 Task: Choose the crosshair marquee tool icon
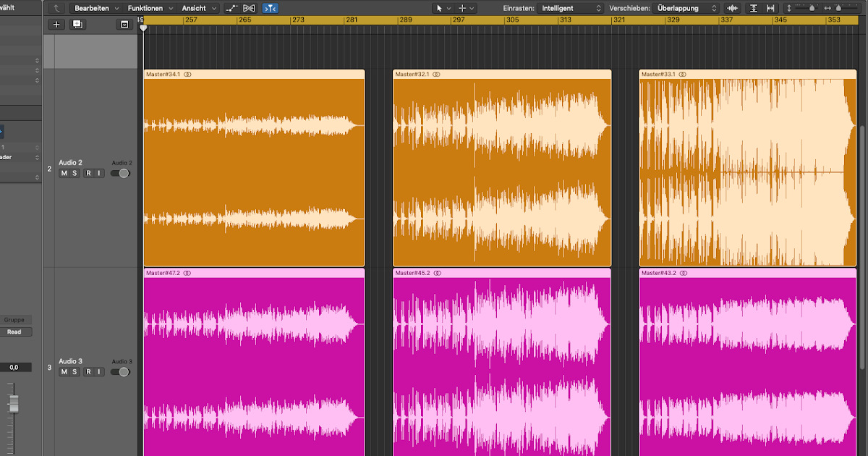(463, 8)
